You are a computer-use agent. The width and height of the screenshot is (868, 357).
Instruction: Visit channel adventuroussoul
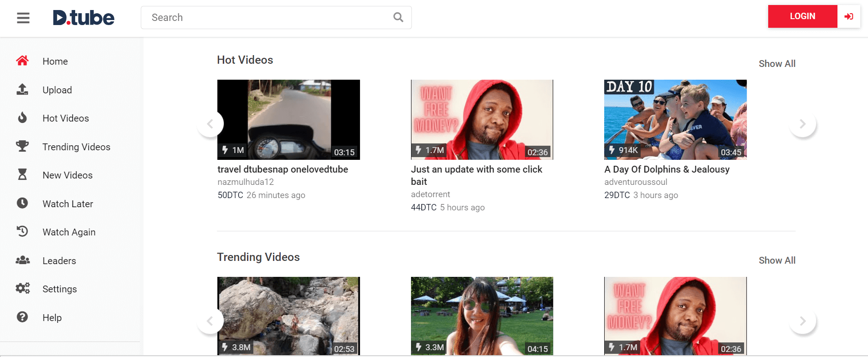coord(636,182)
